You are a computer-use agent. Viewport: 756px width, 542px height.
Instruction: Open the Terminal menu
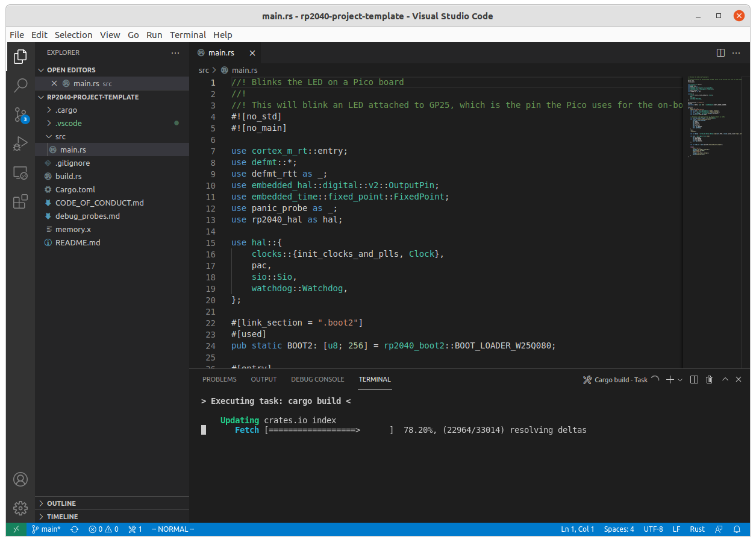tap(187, 35)
